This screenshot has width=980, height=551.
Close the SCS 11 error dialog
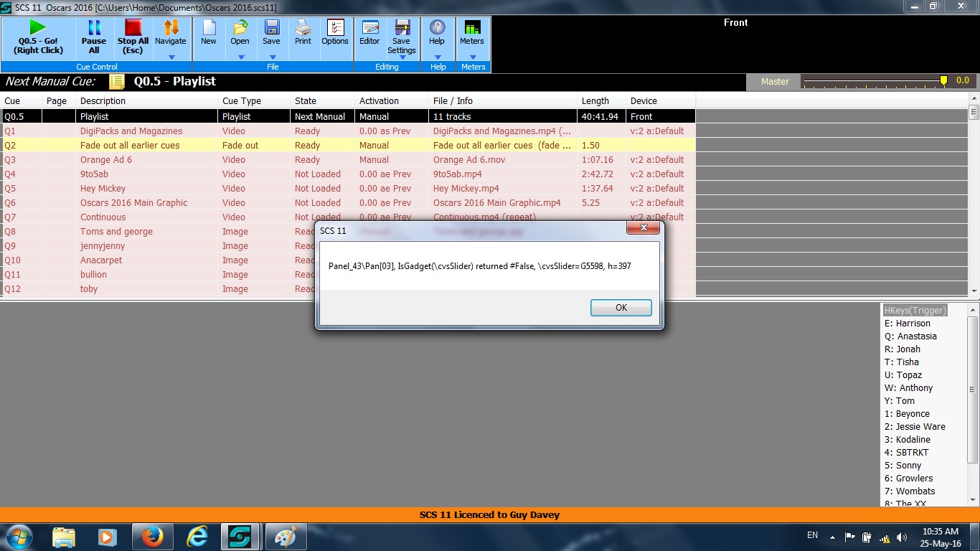click(643, 228)
